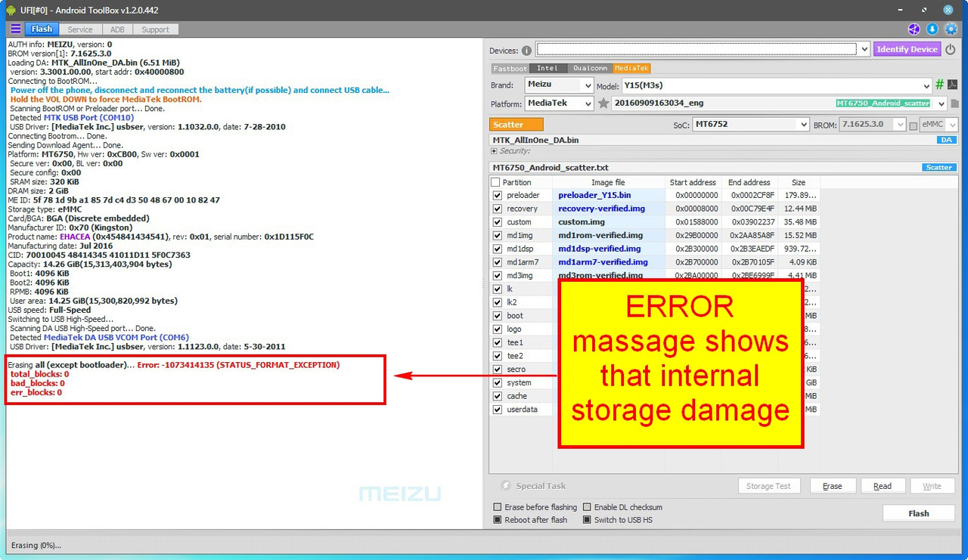Select the Intel chipset tab

point(548,68)
